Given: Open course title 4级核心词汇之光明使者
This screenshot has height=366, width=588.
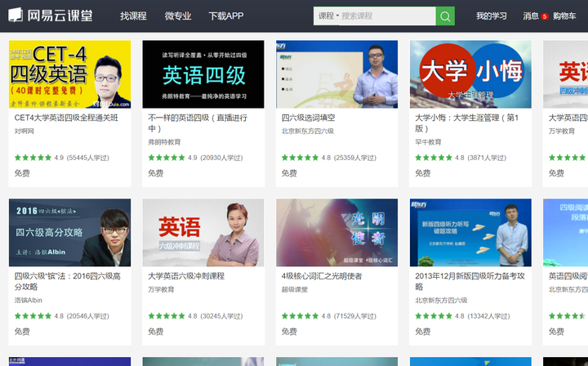Looking at the screenshot, I should [x=322, y=276].
